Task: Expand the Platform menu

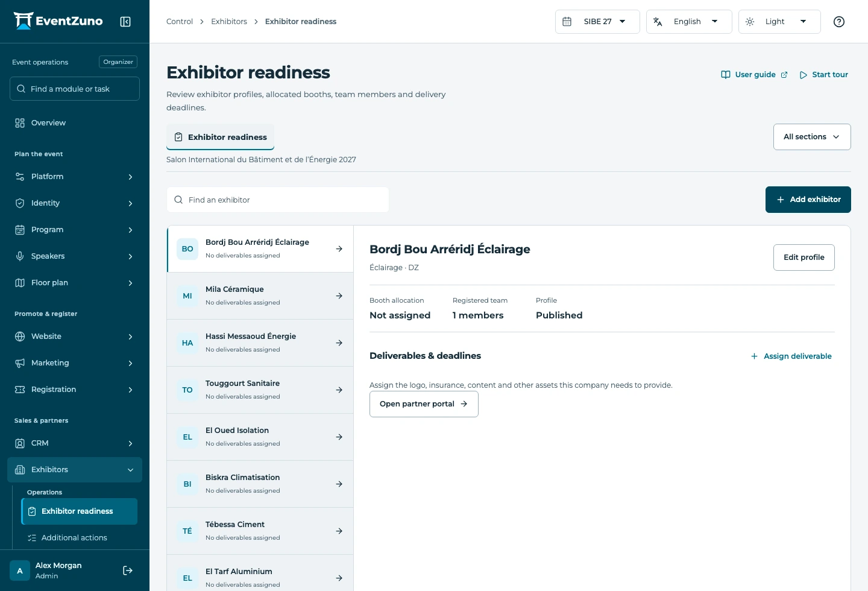Action: 75,177
